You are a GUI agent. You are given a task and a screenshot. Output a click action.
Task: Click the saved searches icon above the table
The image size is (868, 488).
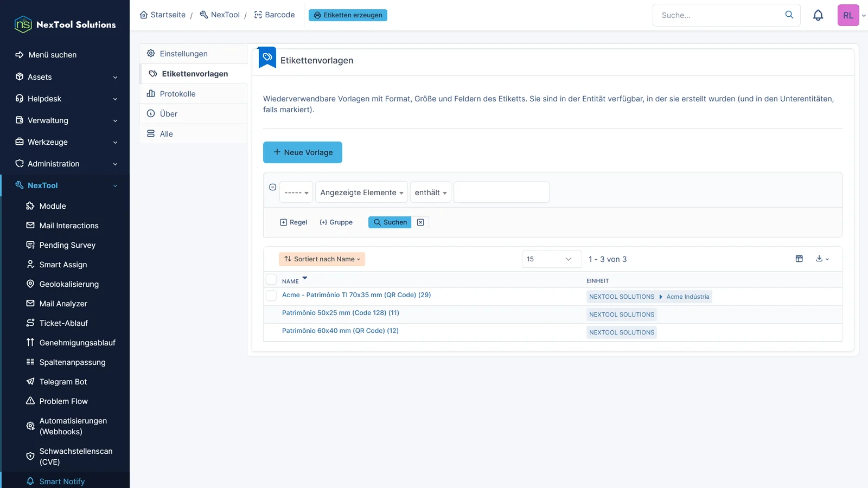[799, 259]
